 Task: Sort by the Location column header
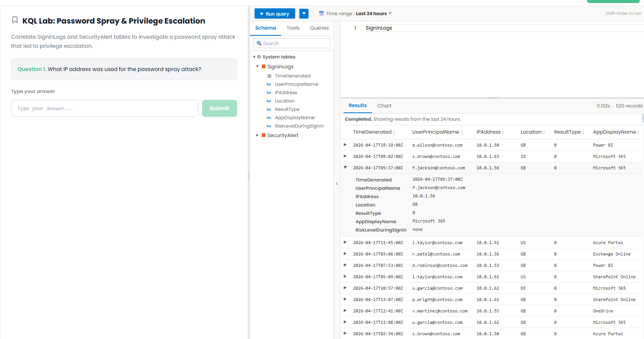click(533, 132)
